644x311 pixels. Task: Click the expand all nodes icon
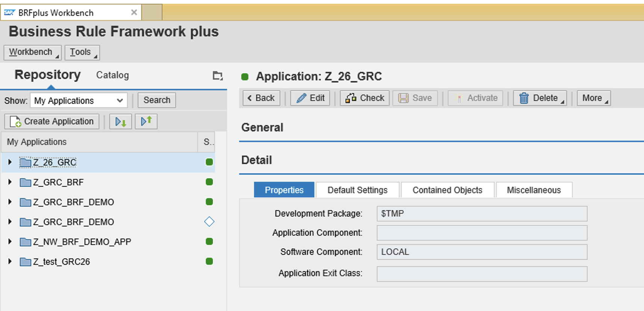(x=121, y=121)
